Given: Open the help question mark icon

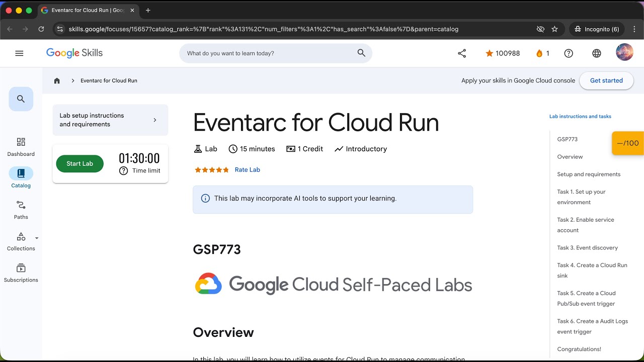Looking at the screenshot, I should pos(569,53).
